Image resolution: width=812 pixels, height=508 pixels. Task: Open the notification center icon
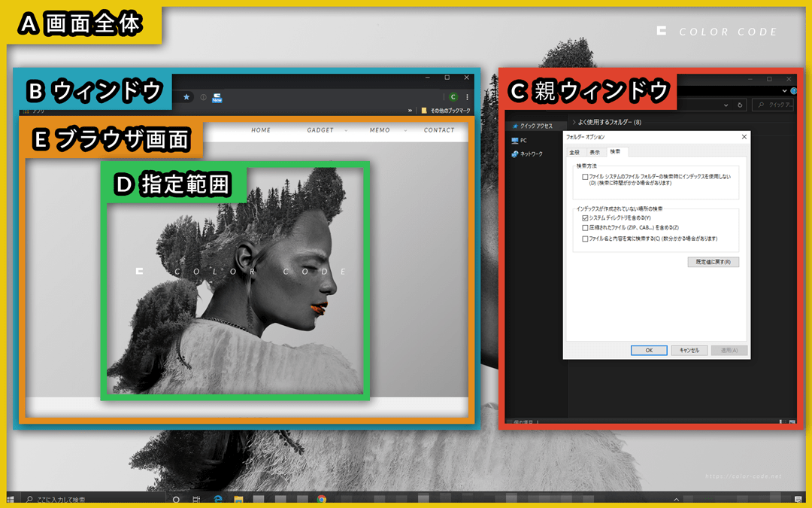point(798,499)
